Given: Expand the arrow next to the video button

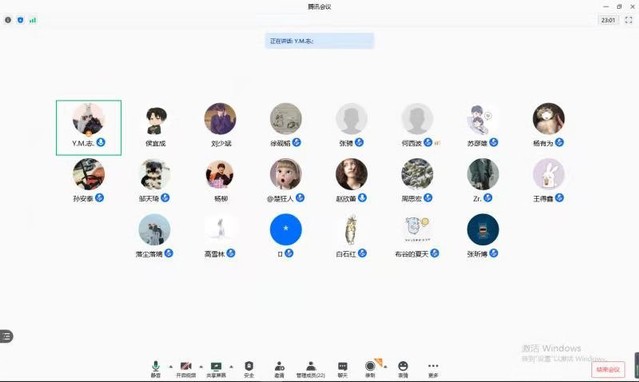Looking at the screenshot, I should [x=201, y=366].
